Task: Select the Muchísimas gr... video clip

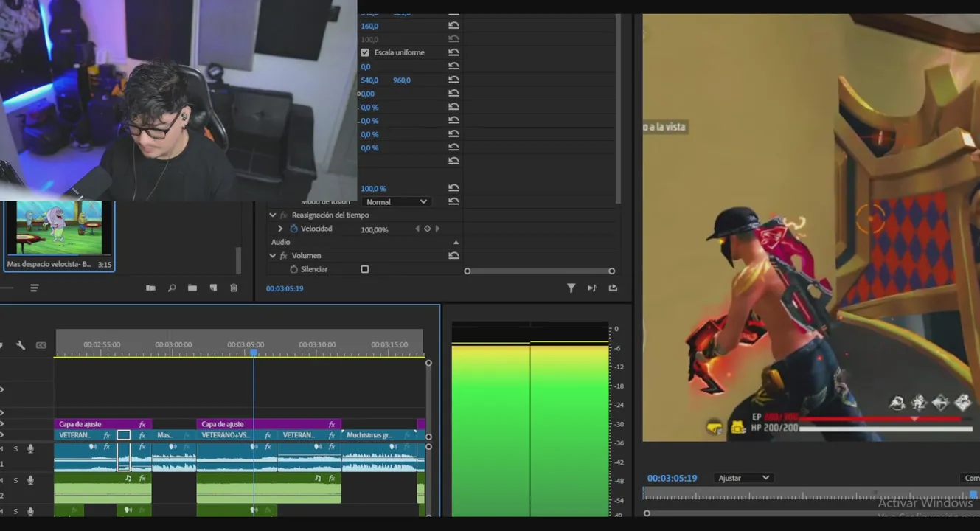Action: click(379, 435)
